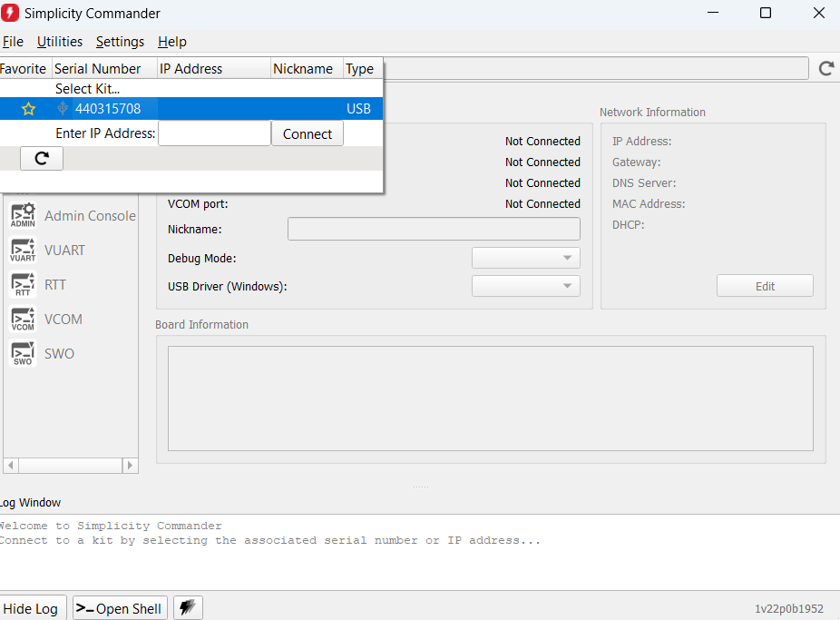Open the Admin Console panel icon
The image size is (840, 620).
pyautogui.click(x=23, y=216)
